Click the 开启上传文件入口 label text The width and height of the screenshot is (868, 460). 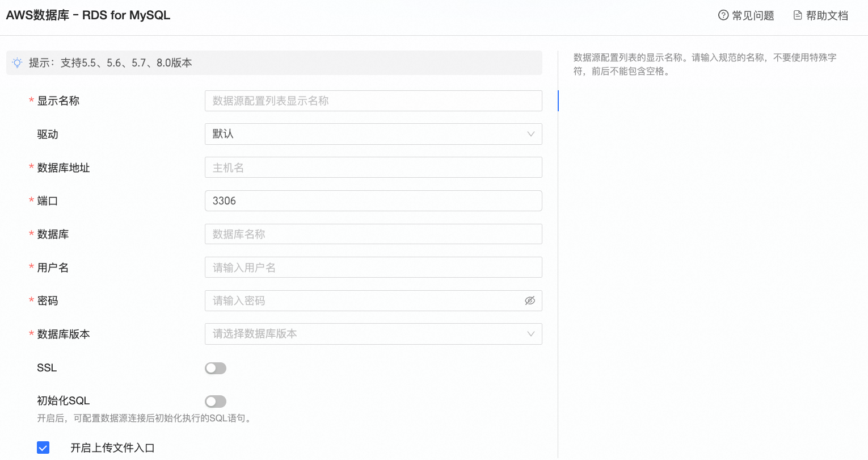coord(112,448)
